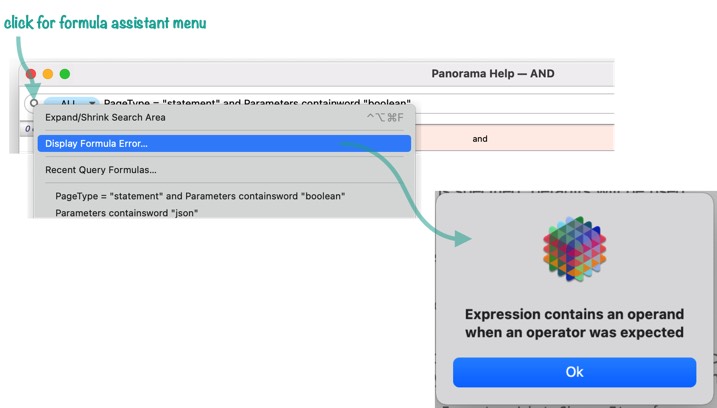Minimize the window with the yellow button
Viewport: 717px width, 408px height.
(48, 74)
